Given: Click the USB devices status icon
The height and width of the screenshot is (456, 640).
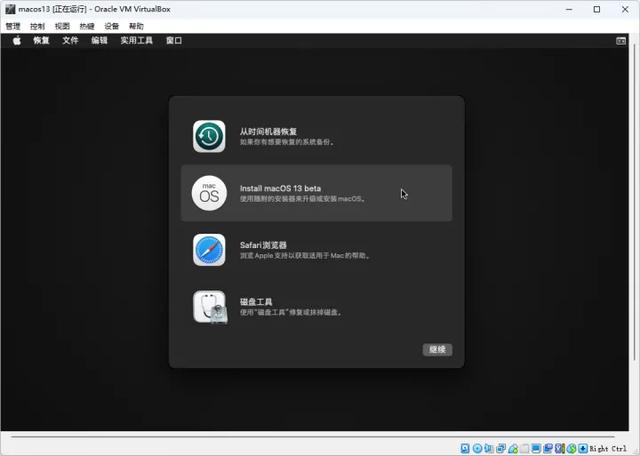Looking at the screenshot, I should pos(513,449).
